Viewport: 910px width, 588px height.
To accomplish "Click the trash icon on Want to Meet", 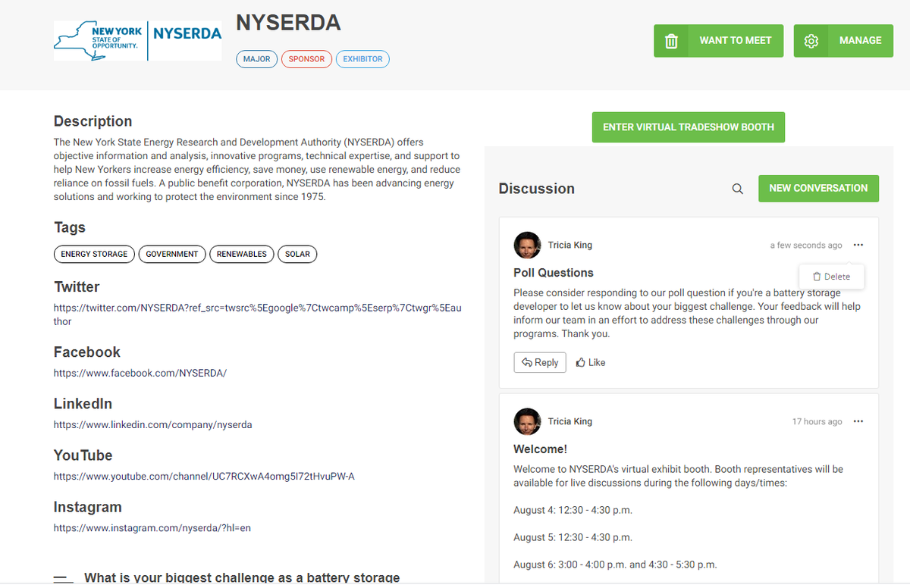I will point(671,41).
